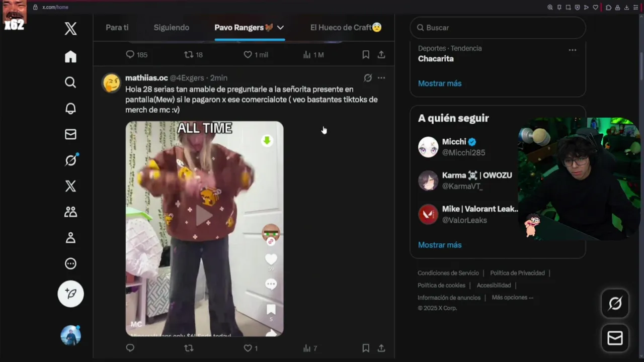Viewport: 644px width, 362px height.
Task: Click the Buscar search field
Action: 498,28
